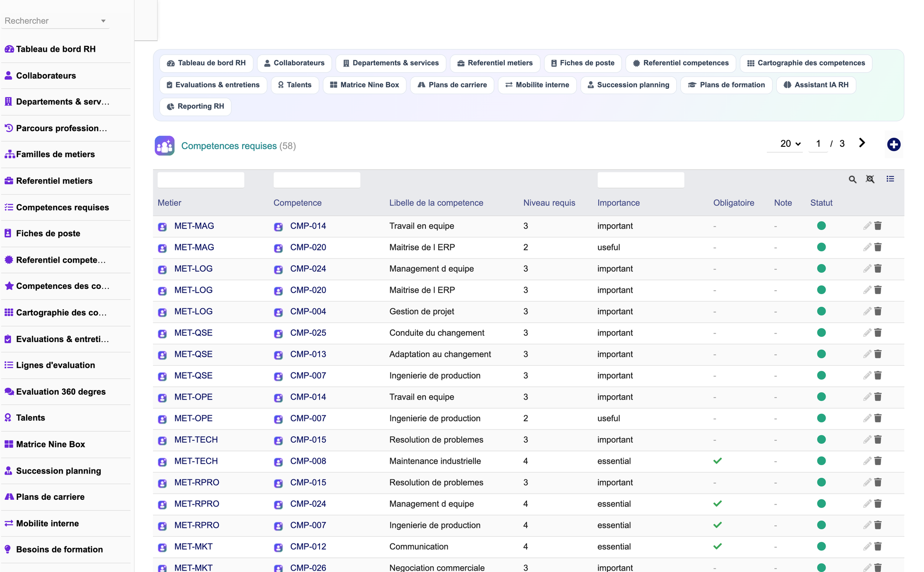
Task: Clear filters with crossed magnifier icon
Action: 870,179
